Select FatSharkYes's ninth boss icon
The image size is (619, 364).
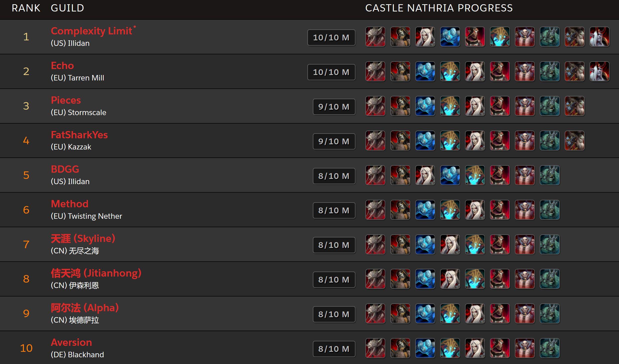click(574, 141)
